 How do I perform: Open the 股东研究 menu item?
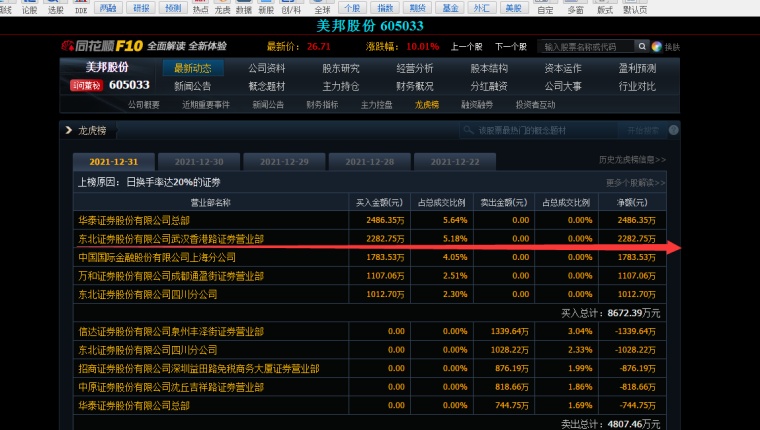click(x=340, y=68)
